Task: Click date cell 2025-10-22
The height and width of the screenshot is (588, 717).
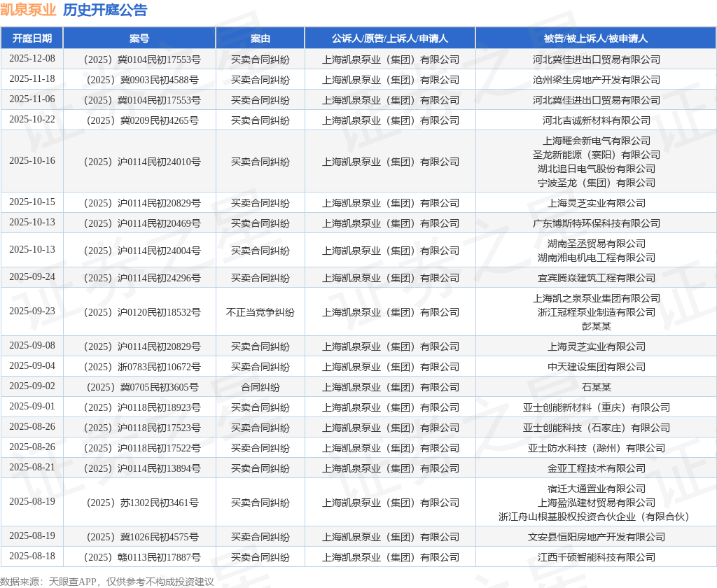Action: click(32, 119)
